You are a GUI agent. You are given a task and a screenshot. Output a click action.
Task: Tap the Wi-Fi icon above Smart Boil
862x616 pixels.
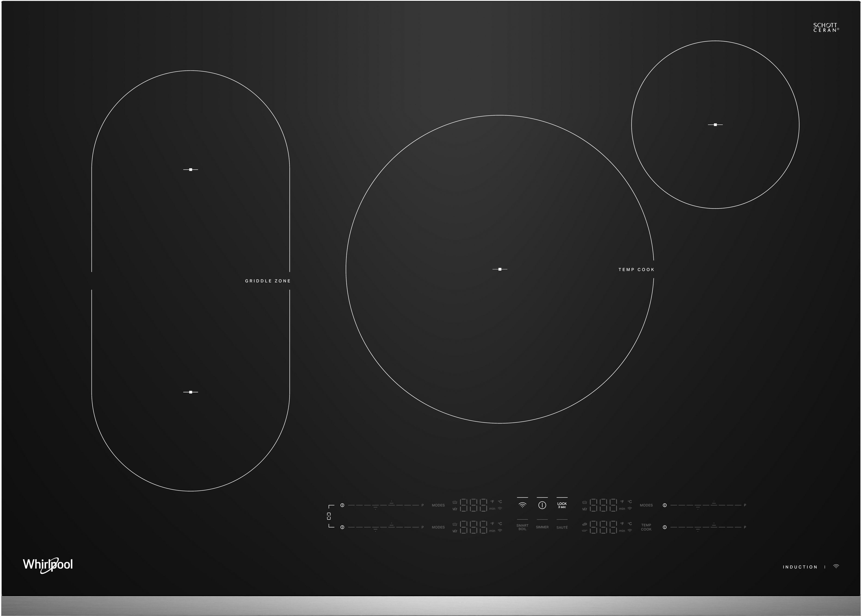pos(522,505)
